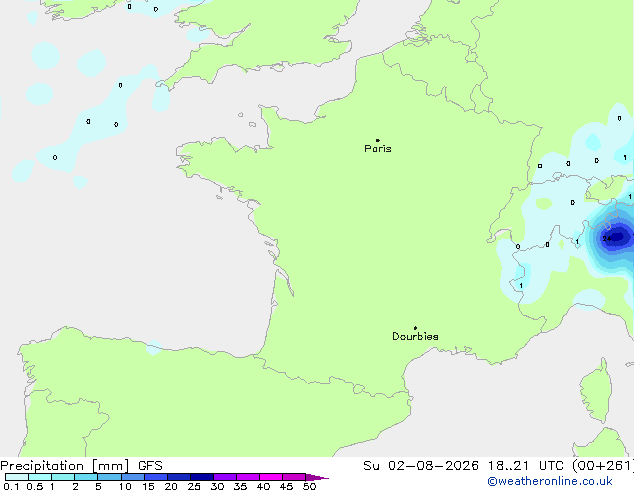Select the 35–40 mm legend color swatch
This screenshot has height=490, width=634.
[248, 477]
